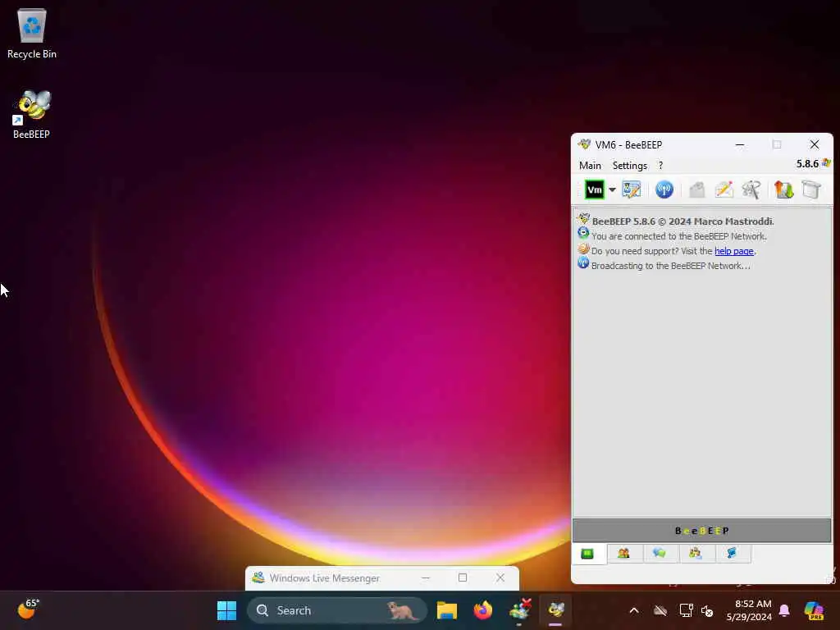
Task: Expand the hidden system tray icons chevron
Action: tap(634, 610)
